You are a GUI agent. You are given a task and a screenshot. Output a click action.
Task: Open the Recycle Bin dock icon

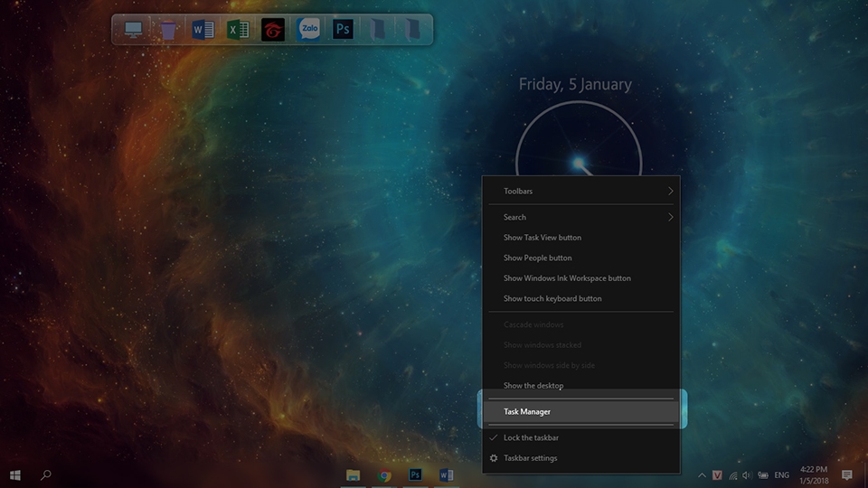click(x=168, y=30)
